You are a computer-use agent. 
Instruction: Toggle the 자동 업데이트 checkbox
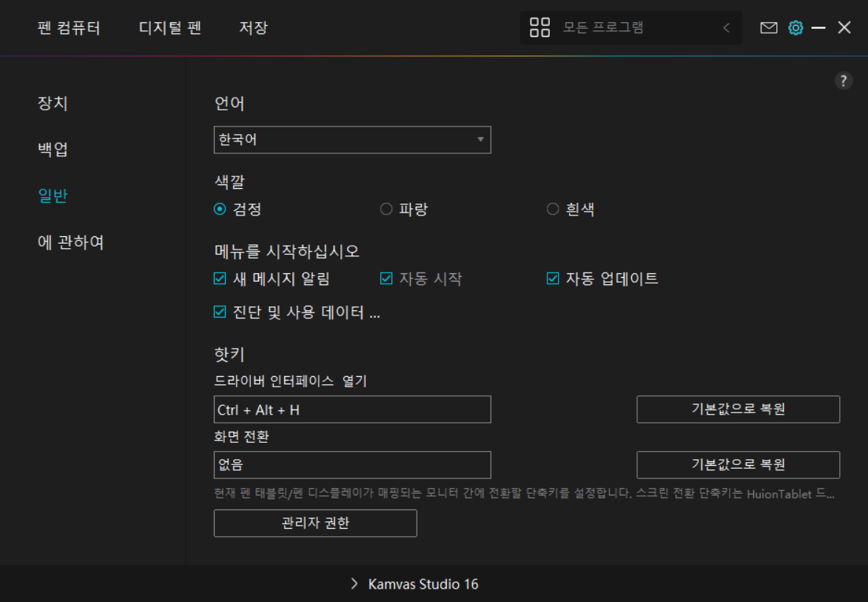[553, 279]
